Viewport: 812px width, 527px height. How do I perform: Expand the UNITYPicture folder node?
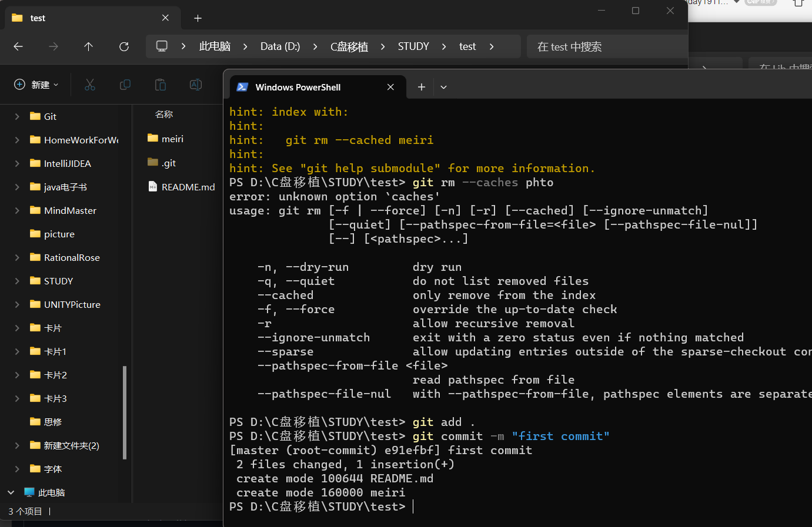(17, 304)
